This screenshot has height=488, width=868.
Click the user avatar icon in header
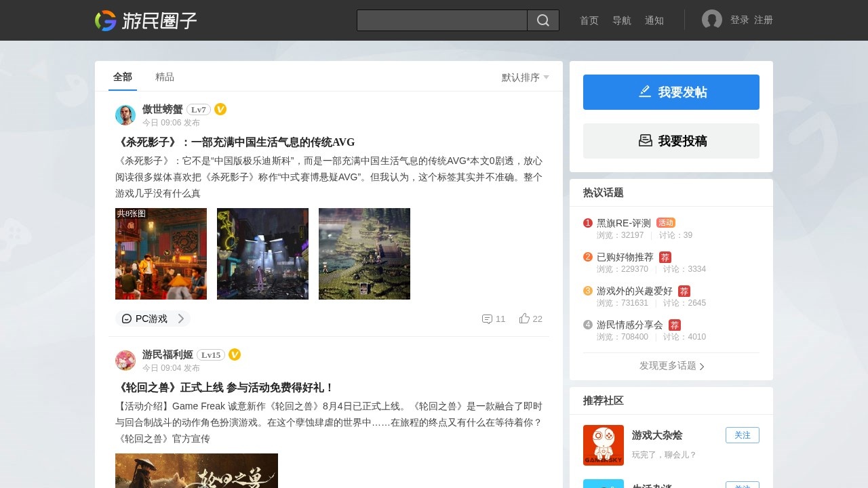point(712,20)
